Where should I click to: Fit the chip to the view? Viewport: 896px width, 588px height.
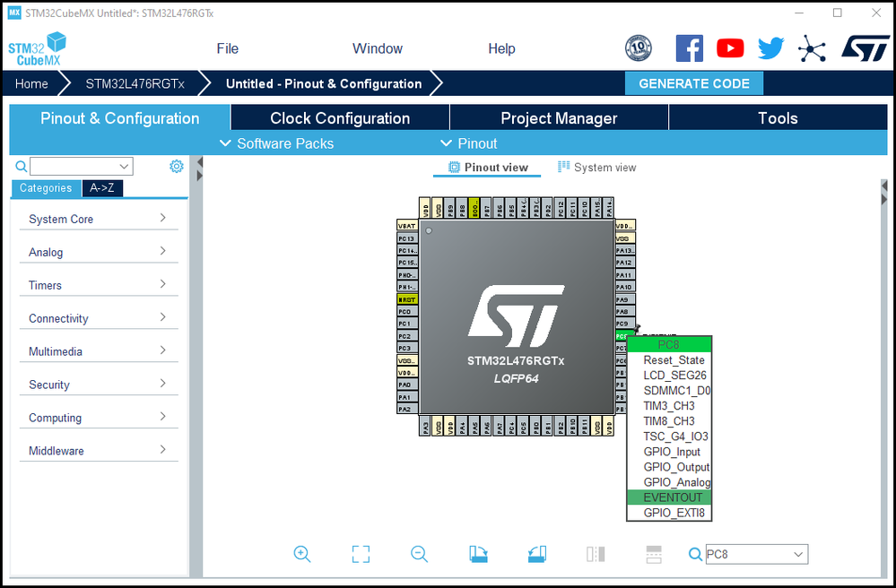361,554
